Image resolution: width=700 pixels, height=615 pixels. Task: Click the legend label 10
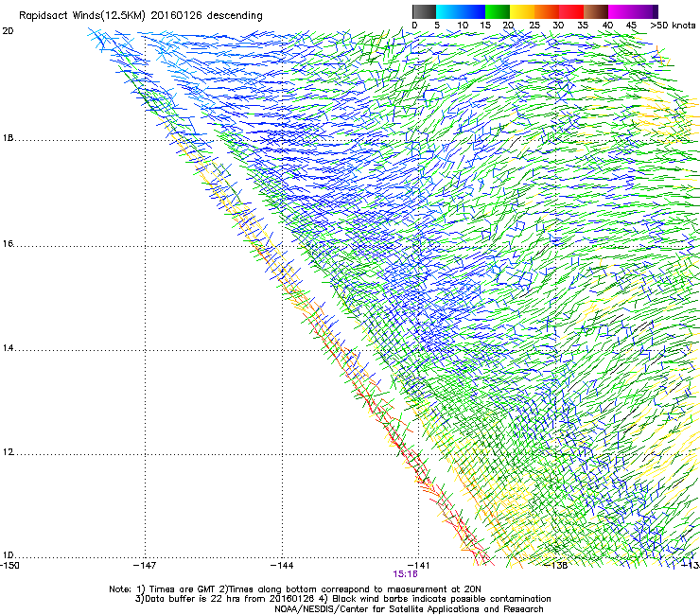463,26
